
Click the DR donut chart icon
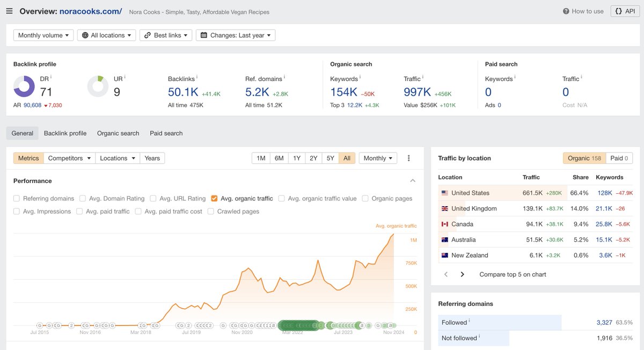tap(24, 86)
